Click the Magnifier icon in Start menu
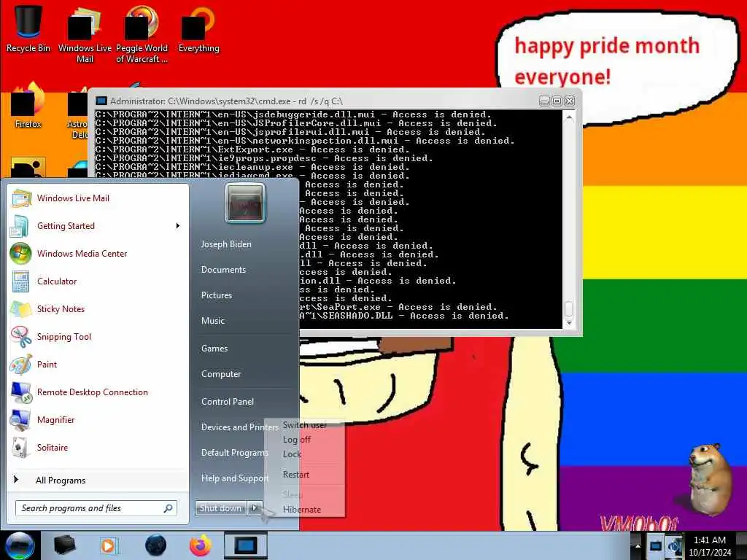This screenshot has height=560, width=747. pos(20,420)
